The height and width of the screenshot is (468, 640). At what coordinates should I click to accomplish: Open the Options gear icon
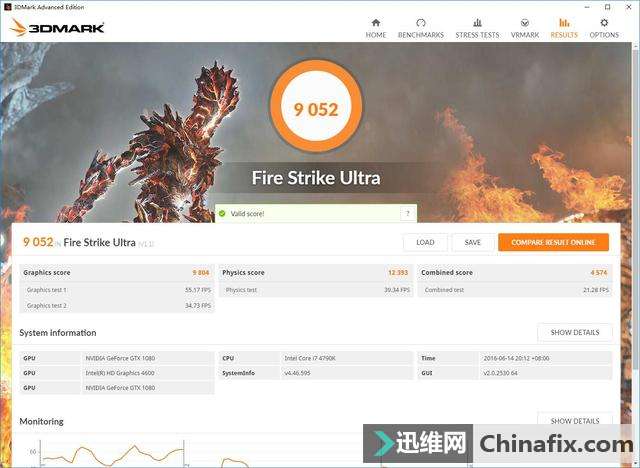click(604, 22)
